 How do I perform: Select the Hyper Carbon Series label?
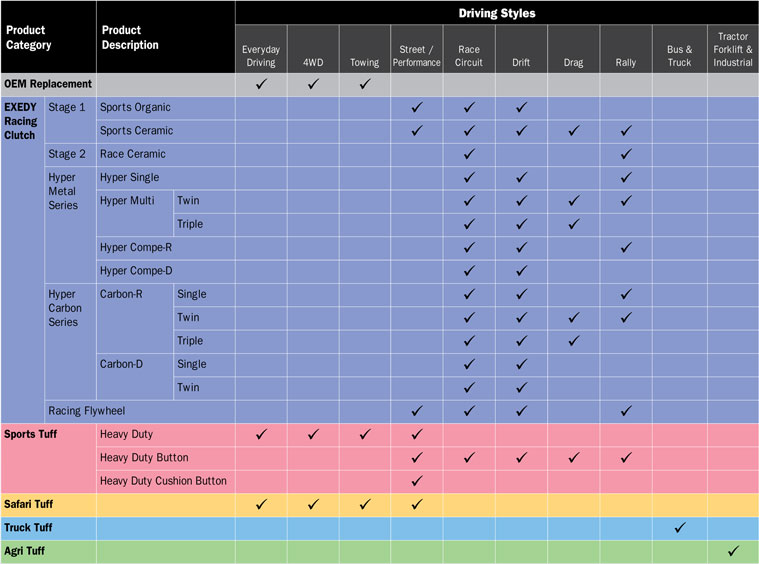(67, 308)
